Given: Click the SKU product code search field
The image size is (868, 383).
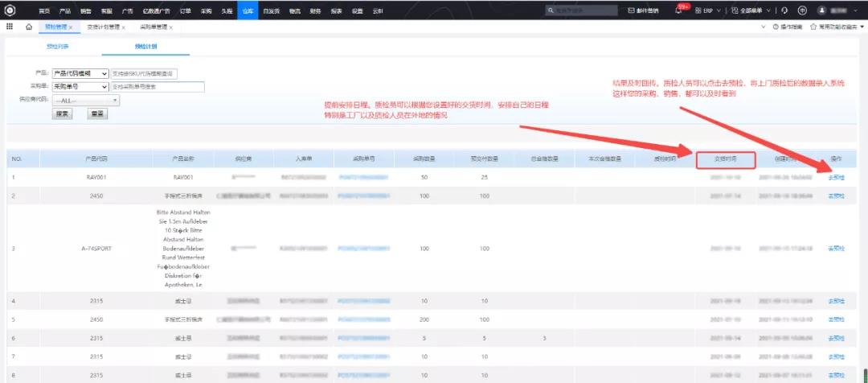Looking at the screenshot, I should (143, 73).
